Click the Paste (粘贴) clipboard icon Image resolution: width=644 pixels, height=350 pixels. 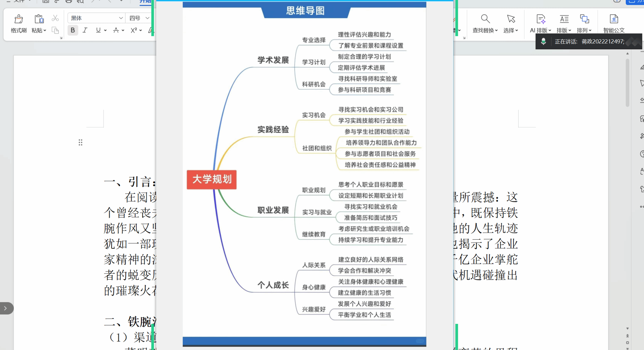point(39,19)
